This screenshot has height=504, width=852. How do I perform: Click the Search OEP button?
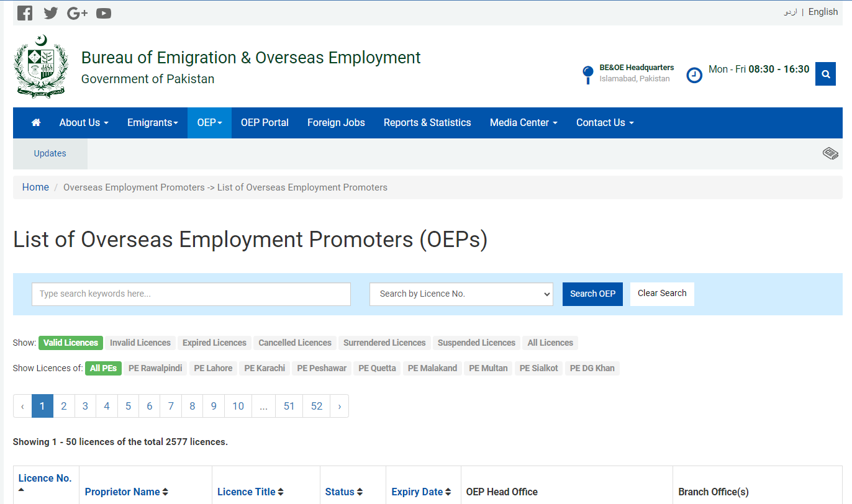592,294
